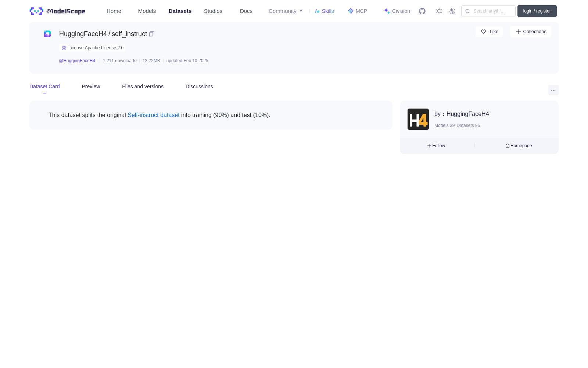Open the Self-instruct dataset link
The image size is (588, 368).
pos(154,115)
